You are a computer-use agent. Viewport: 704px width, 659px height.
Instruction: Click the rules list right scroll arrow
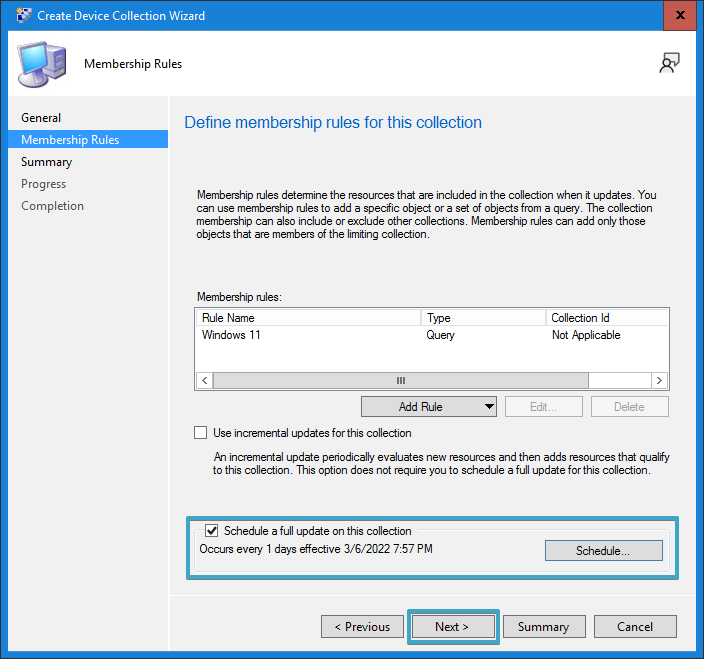tap(659, 380)
